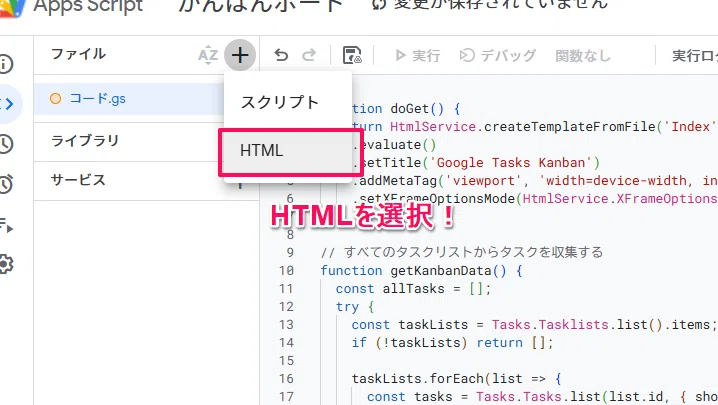Click the ファイル panel heading

[x=78, y=54]
